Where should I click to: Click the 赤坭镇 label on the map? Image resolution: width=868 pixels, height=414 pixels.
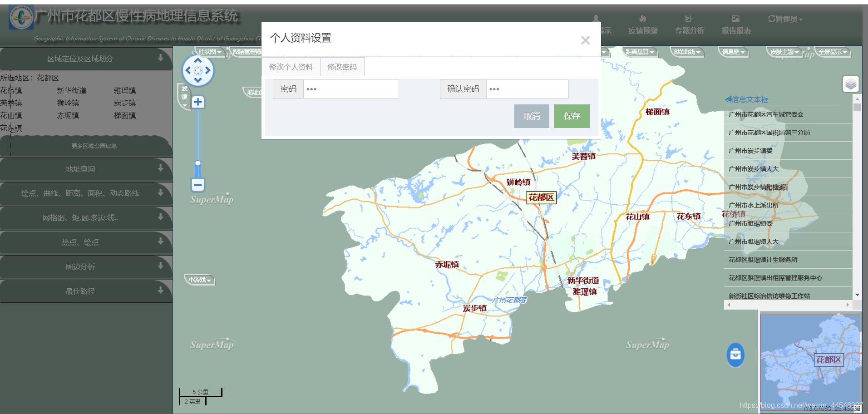tap(447, 264)
